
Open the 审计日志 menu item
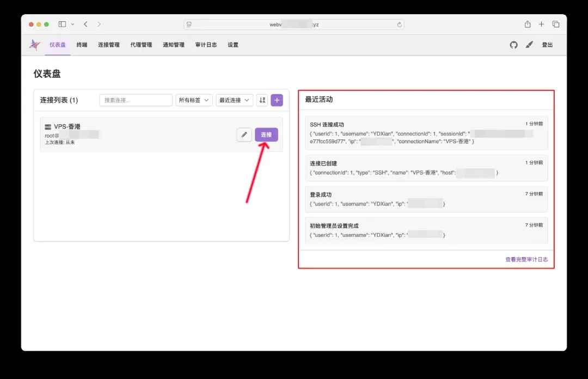(206, 45)
